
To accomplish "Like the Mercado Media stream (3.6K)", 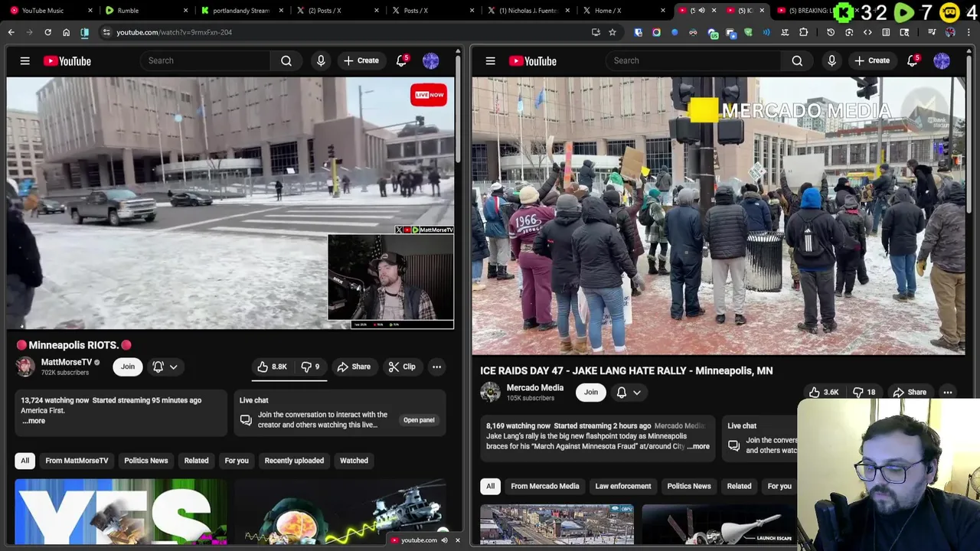I will 824,392.
